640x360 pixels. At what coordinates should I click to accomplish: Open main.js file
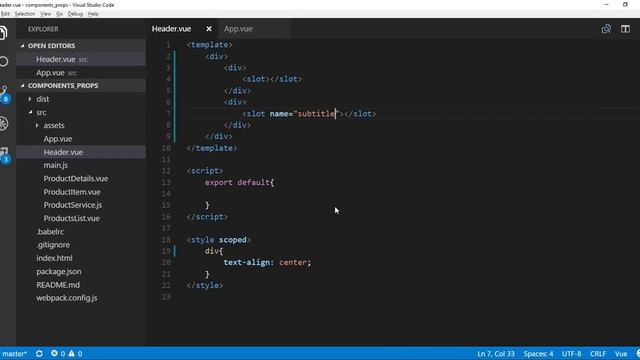coord(81,165)
